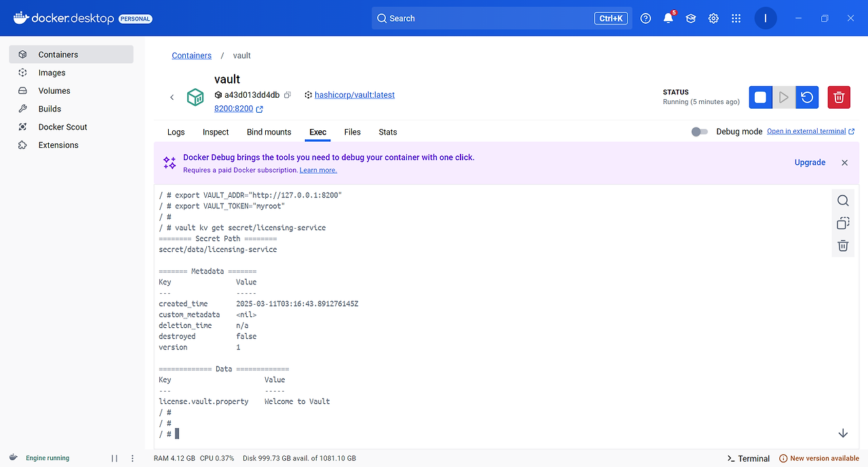Switch to the Inspect tab
The height and width of the screenshot is (467, 868).
[216, 132]
